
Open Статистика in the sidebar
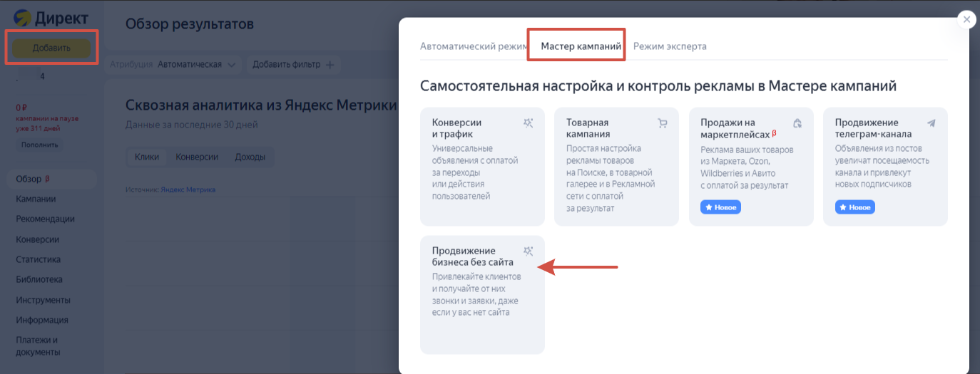38,259
